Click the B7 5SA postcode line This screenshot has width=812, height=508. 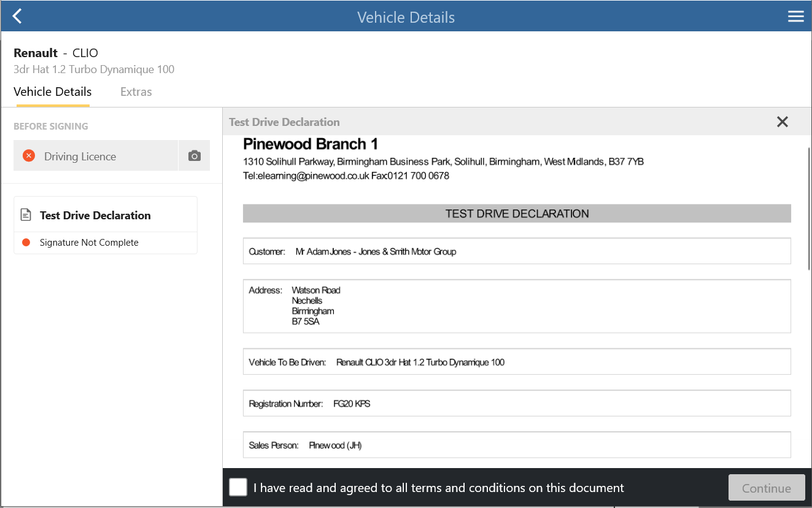coord(306,321)
